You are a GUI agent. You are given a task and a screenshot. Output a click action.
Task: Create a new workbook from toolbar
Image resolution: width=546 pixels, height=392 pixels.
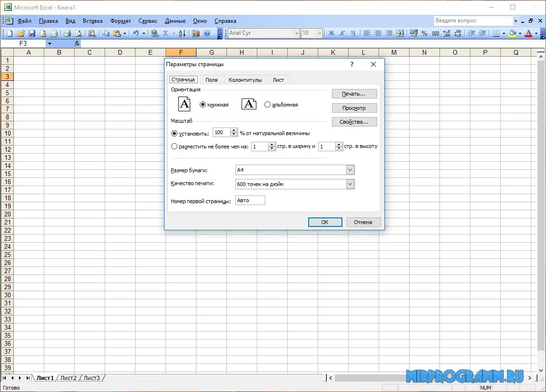(10, 33)
